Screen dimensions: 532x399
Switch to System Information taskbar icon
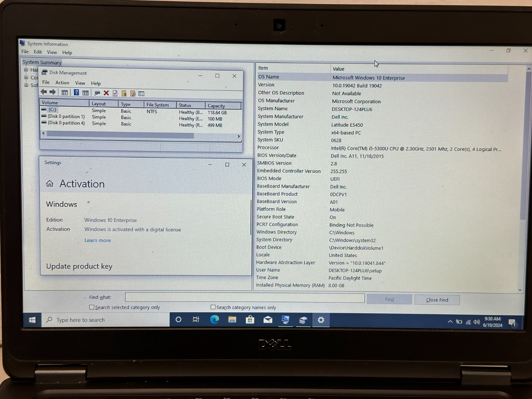[x=285, y=320]
